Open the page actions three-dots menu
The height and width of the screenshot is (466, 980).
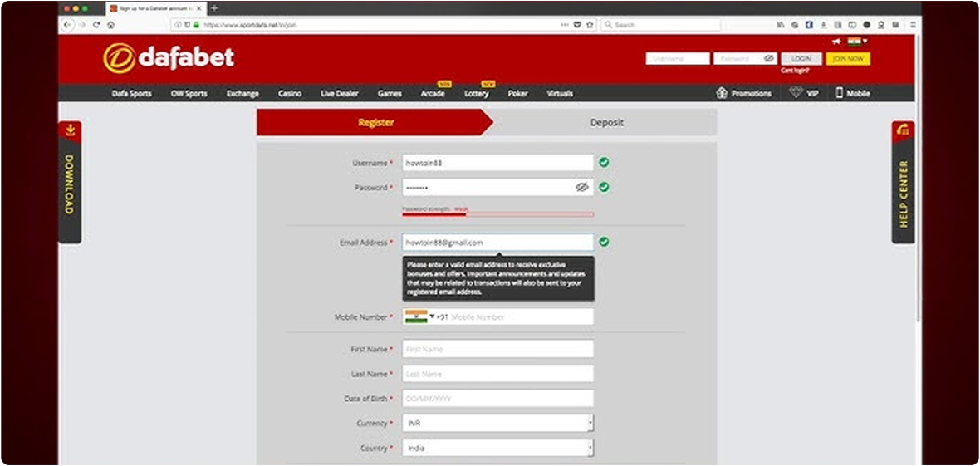[565, 25]
